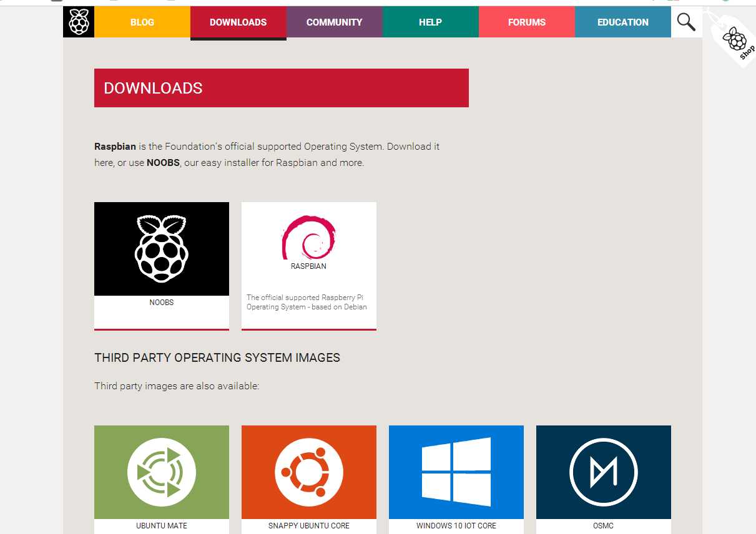Screen dimensions: 756x534
Task: Click the red DOWNLOADS heading banner
Action: point(282,88)
